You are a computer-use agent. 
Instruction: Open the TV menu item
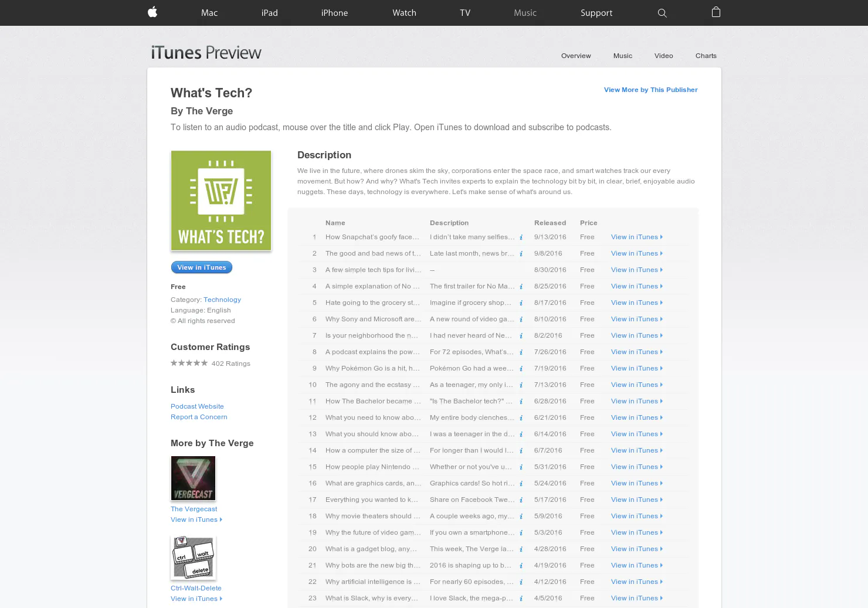click(x=465, y=13)
